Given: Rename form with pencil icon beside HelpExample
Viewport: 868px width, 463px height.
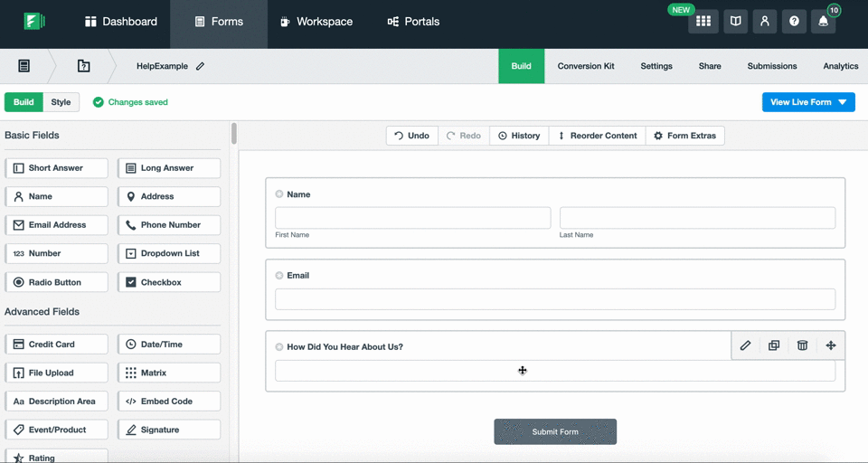Looking at the screenshot, I should [x=200, y=66].
